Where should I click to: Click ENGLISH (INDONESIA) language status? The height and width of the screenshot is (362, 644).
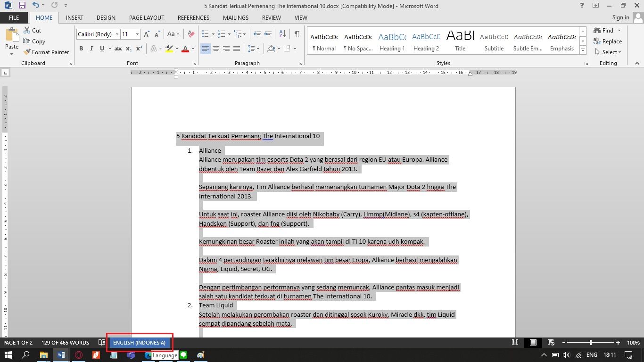click(139, 343)
